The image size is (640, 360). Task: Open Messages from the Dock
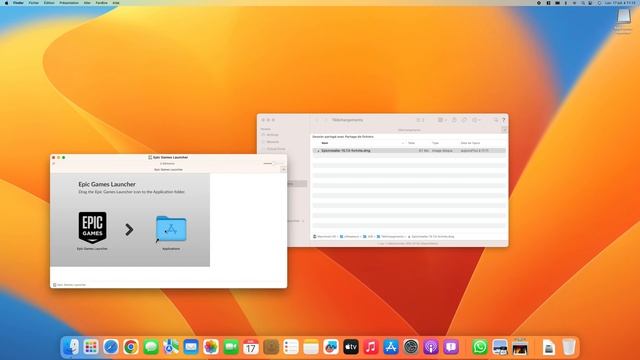coord(151,347)
